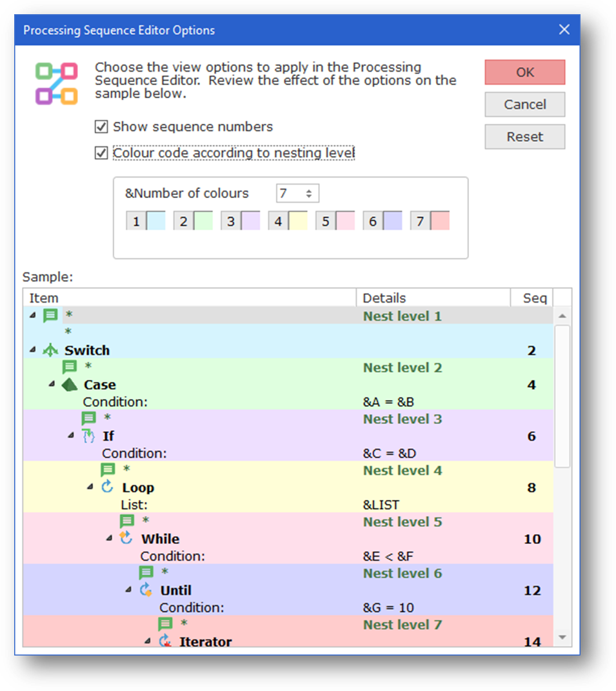Click the If condition icon
616x691 pixels.
tap(88, 436)
